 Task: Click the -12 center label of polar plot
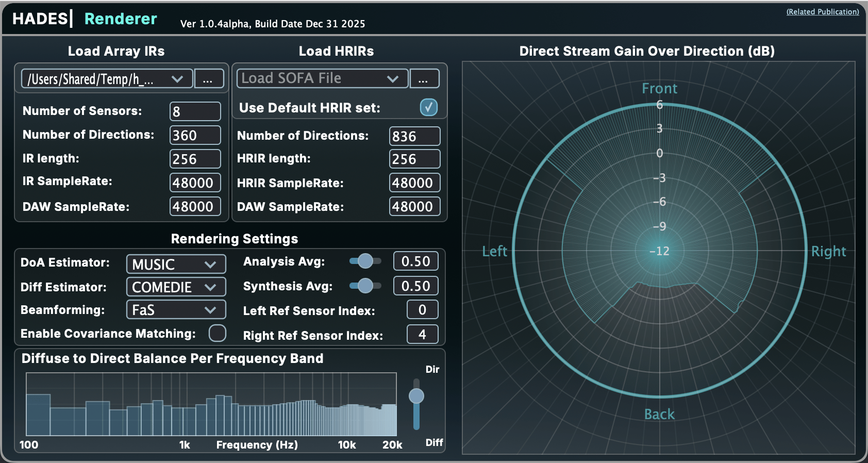(x=659, y=251)
